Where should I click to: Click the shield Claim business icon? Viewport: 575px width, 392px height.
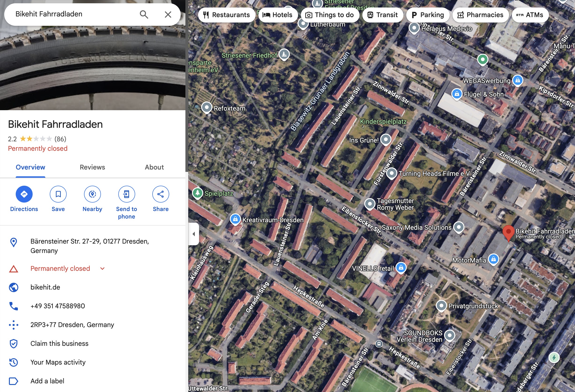click(x=14, y=343)
